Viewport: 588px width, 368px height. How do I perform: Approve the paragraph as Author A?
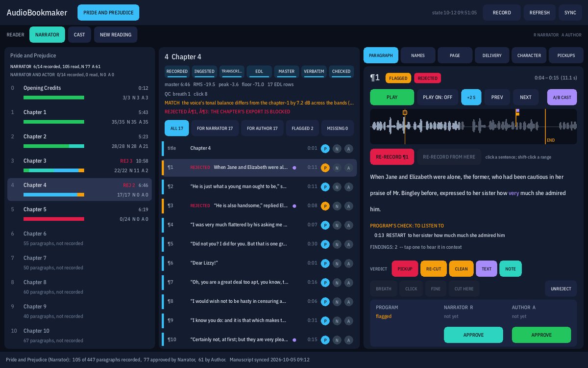pos(541,335)
